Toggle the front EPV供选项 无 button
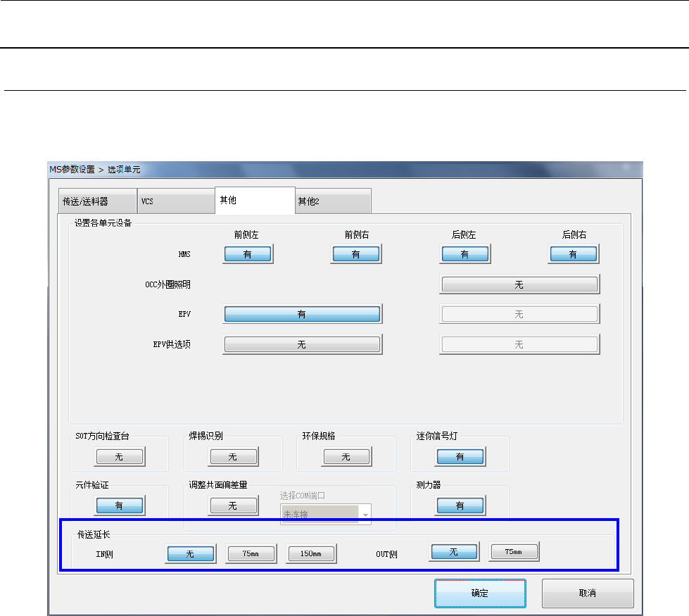Image resolution: width=689 pixels, height=616 pixels. click(303, 344)
